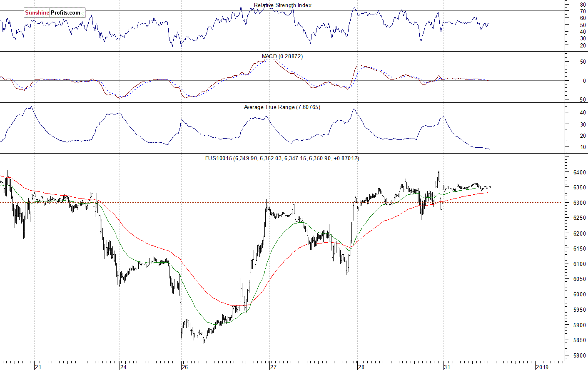Click the 31 date label on the axis
588x370 pixels.
click(447, 367)
